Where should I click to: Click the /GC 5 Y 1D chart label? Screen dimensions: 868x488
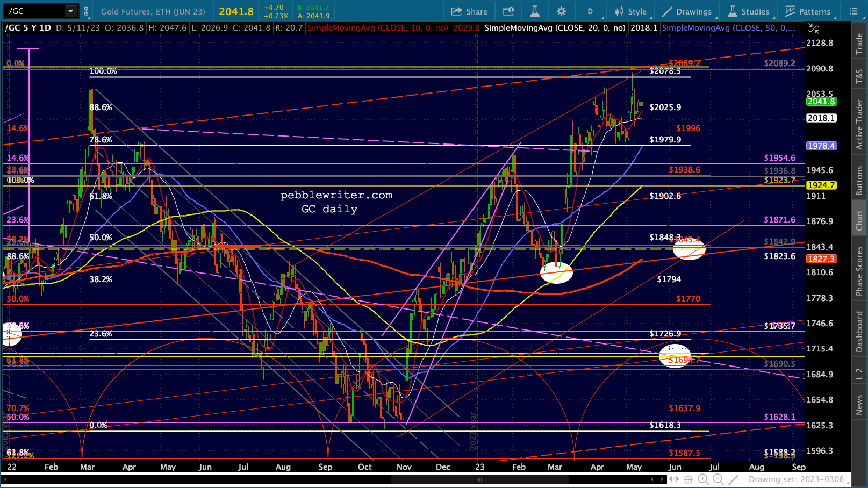click(x=28, y=28)
